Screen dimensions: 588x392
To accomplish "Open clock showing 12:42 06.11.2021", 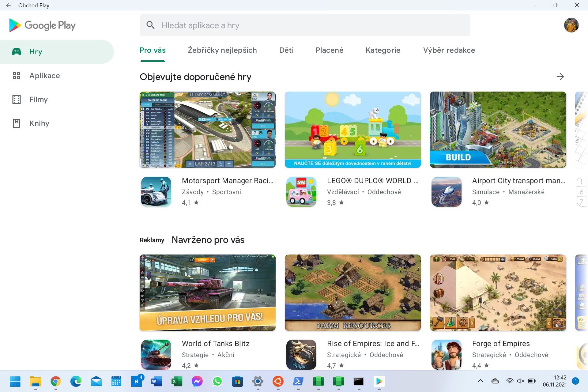I will click(555, 381).
